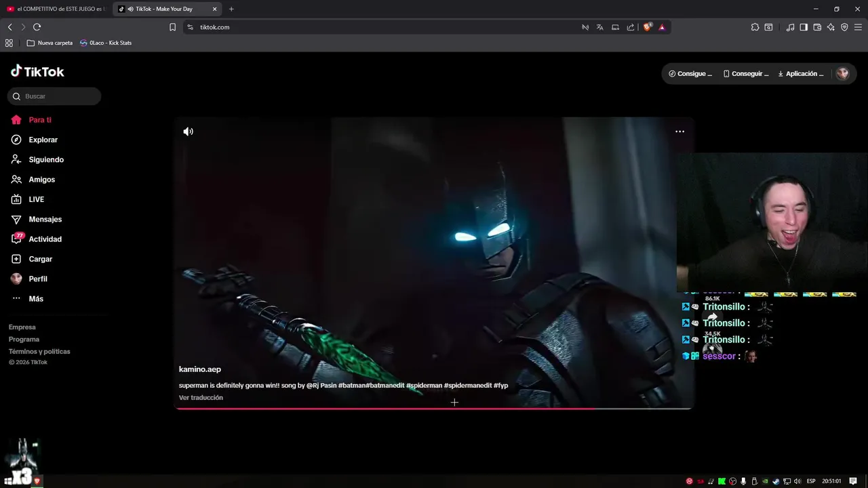Click the Conseguir app button
Image resolution: width=868 pixels, height=488 pixels.
(746, 74)
